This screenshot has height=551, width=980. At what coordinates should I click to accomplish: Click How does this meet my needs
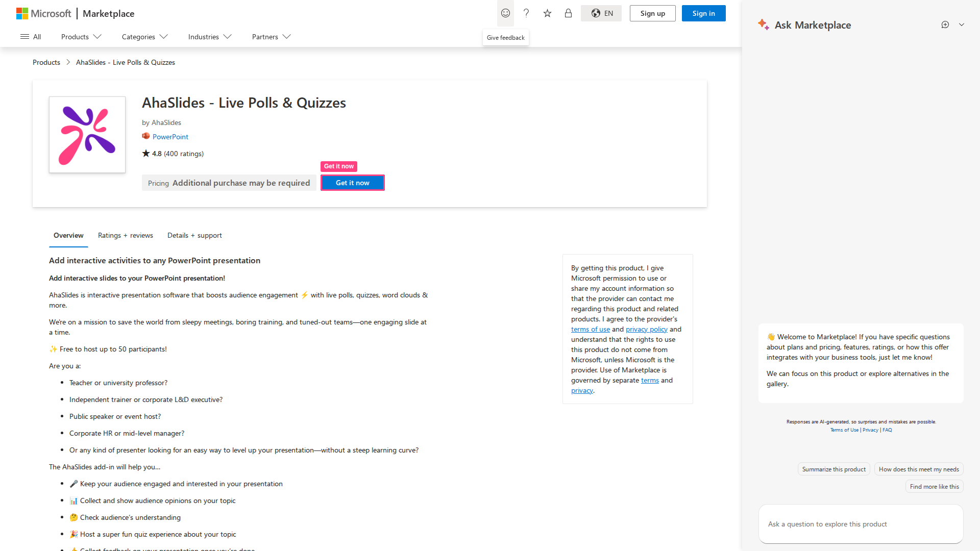(919, 469)
